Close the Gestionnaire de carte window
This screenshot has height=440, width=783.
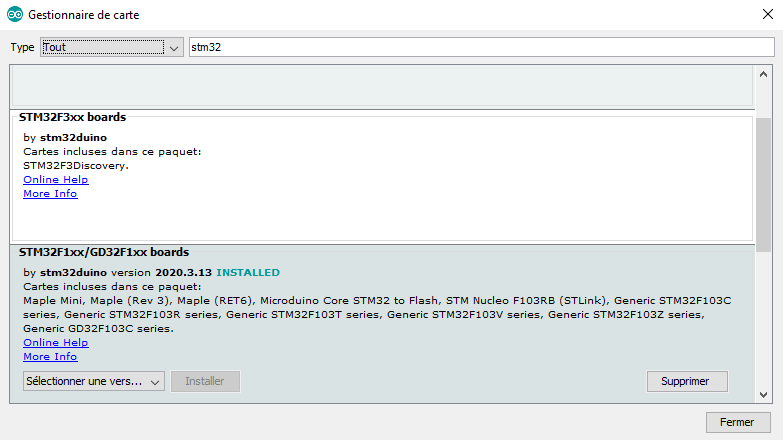point(768,14)
